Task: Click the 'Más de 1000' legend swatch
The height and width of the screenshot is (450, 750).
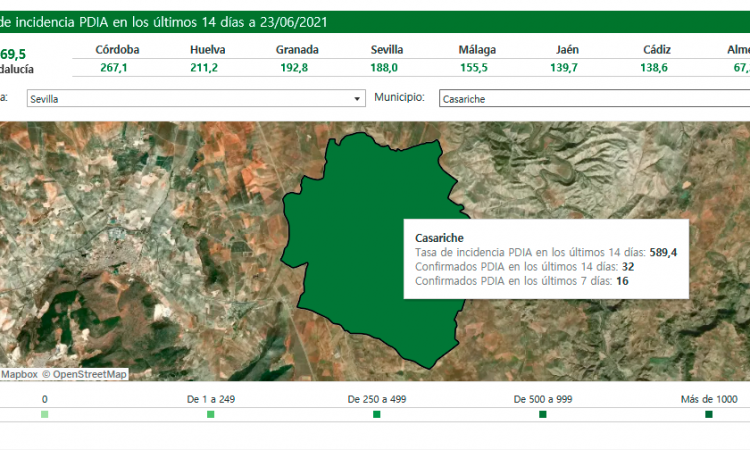Action: (709, 414)
